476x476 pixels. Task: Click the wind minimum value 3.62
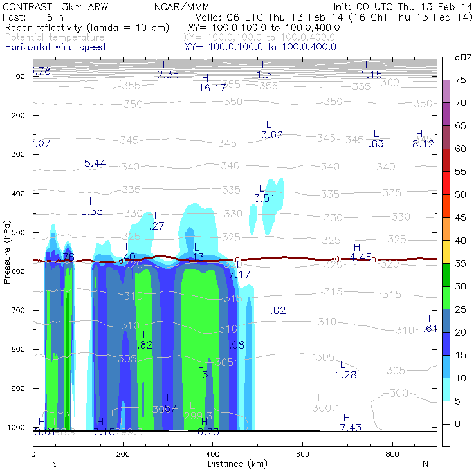272,135
